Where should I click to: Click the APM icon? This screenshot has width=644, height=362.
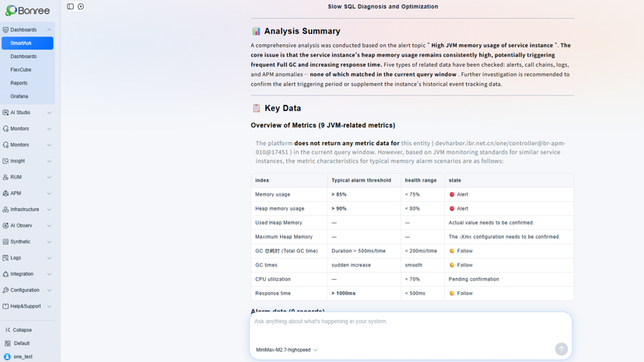pyautogui.click(x=5, y=193)
